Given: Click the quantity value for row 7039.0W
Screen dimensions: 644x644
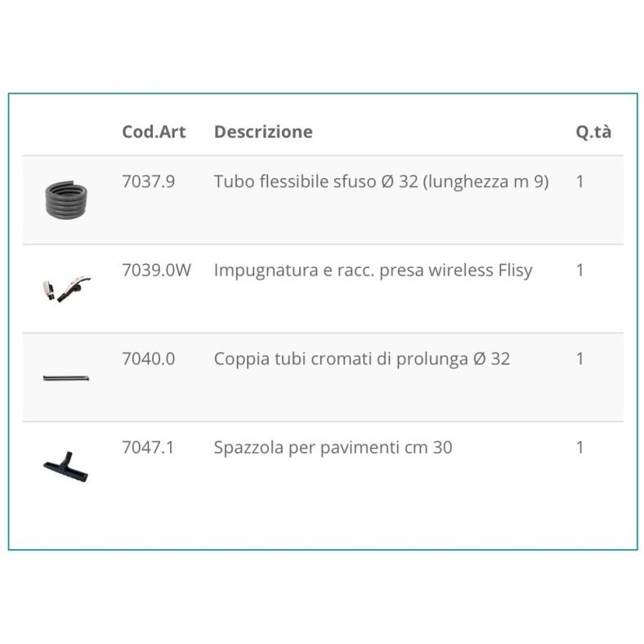Looking at the screenshot, I should (x=580, y=271).
